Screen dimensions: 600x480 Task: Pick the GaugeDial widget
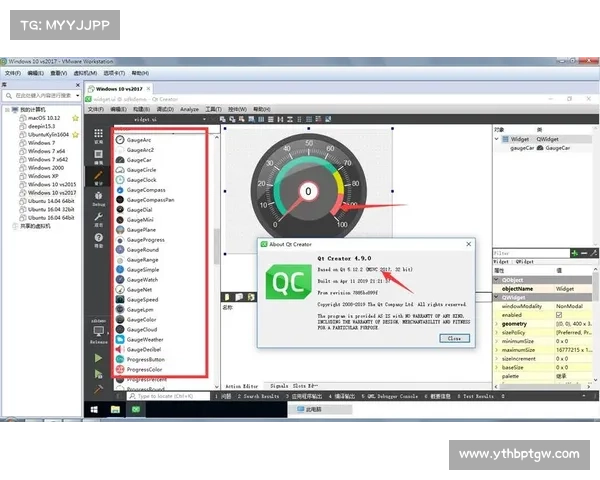139,210
